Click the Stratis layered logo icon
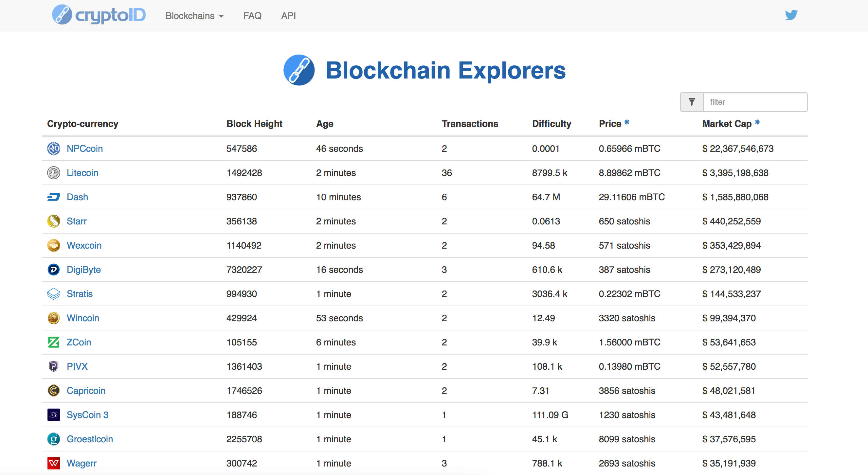 (54, 294)
